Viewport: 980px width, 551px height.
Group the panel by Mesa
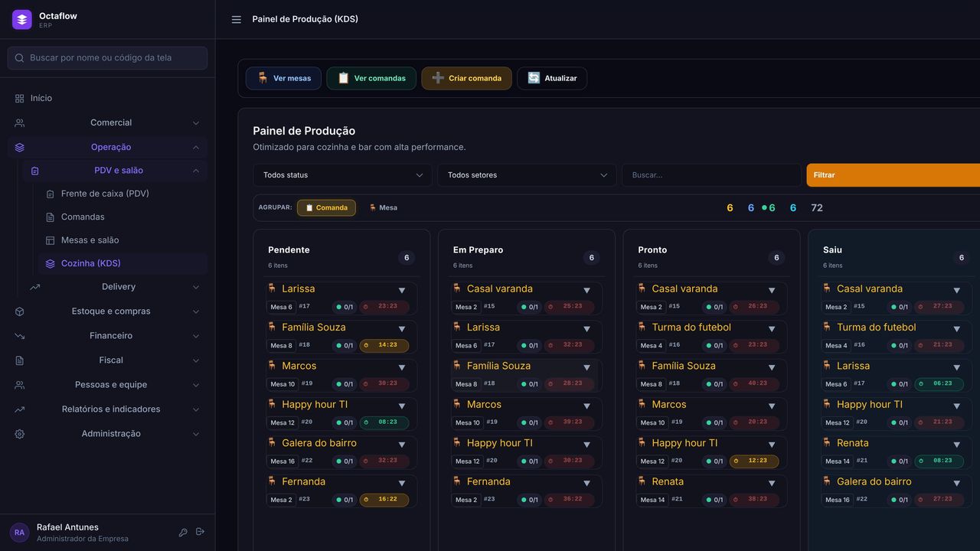coord(383,207)
